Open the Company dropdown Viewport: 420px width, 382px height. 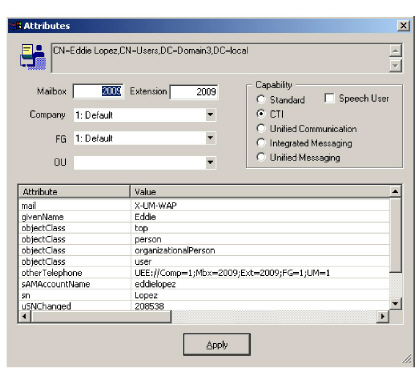coord(210,115)
